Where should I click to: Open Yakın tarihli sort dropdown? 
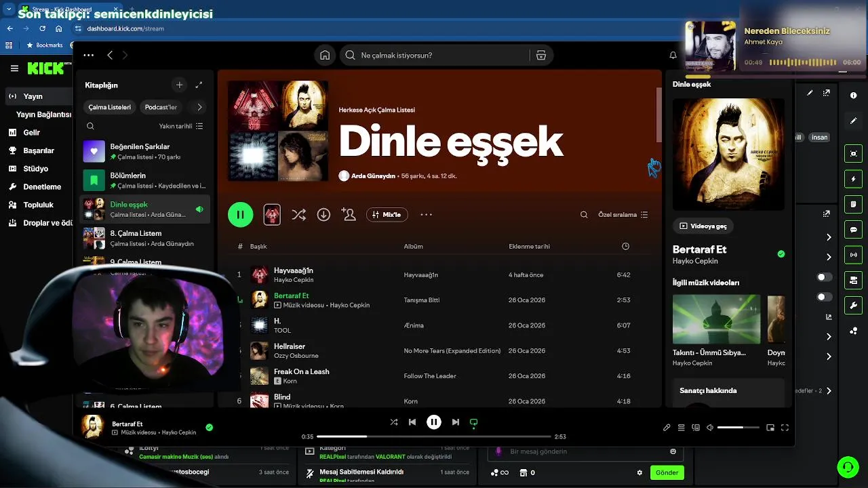point(181,126)
